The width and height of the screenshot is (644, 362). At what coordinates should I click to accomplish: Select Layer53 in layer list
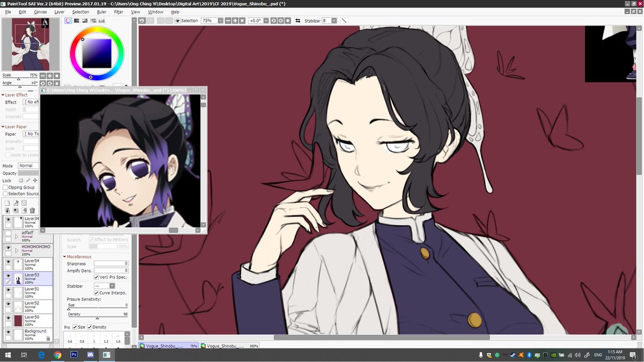click(x=28, y=278)
